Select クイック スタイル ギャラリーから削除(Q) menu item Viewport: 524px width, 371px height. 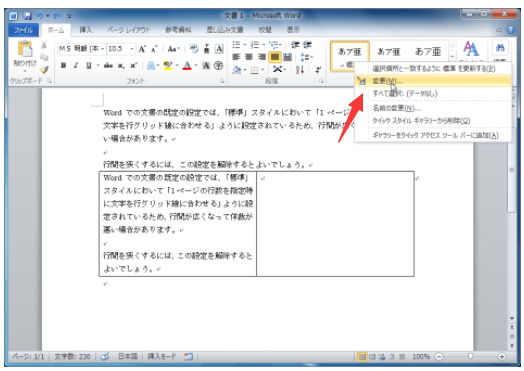click(433, 121)
